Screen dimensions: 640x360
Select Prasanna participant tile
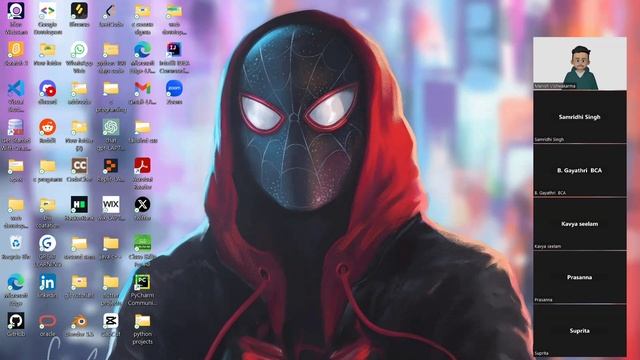(x=580, y=277)
